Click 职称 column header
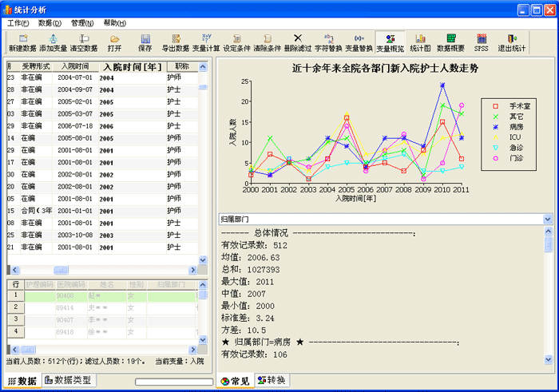This screenshot has height=392, width=559. coord(182,66)
